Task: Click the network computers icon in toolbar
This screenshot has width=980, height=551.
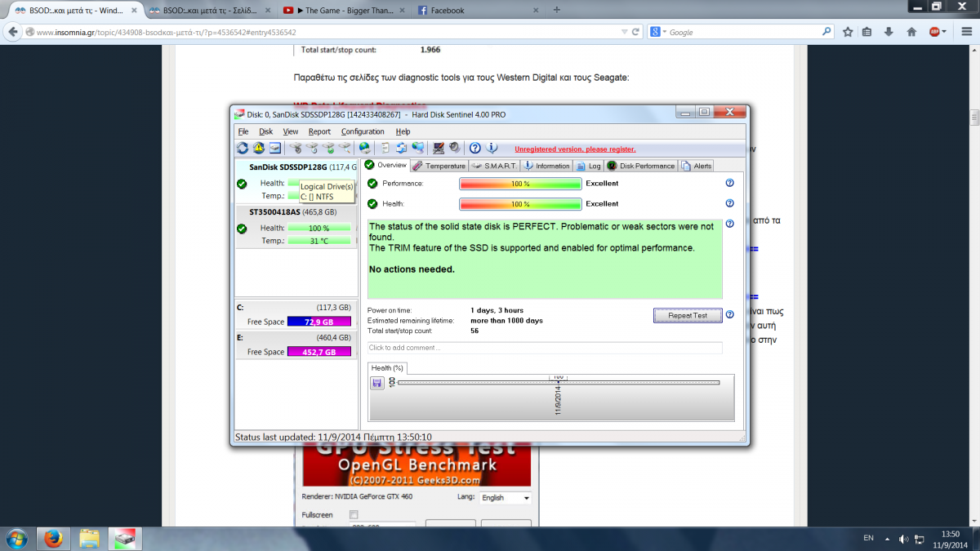Action: click(x=418, y=148)
